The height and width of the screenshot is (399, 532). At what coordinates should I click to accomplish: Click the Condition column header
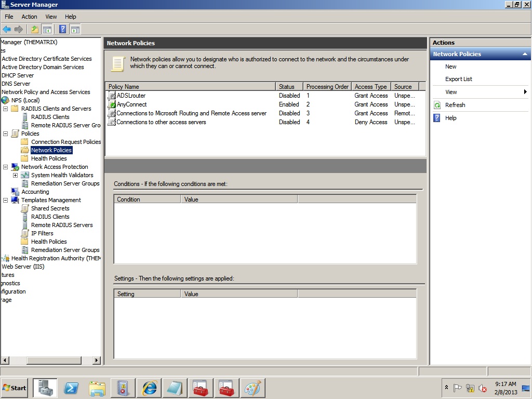click(x=147, y=199)
